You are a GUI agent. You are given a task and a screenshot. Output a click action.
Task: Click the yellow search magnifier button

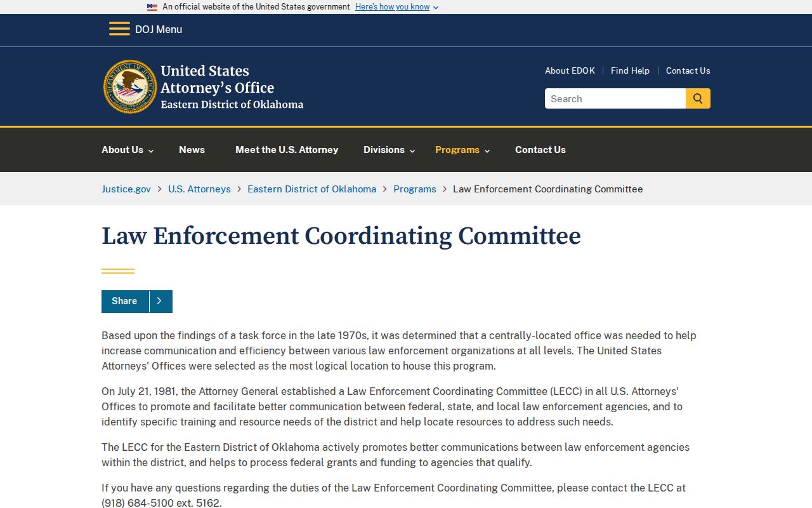[698, 98]
